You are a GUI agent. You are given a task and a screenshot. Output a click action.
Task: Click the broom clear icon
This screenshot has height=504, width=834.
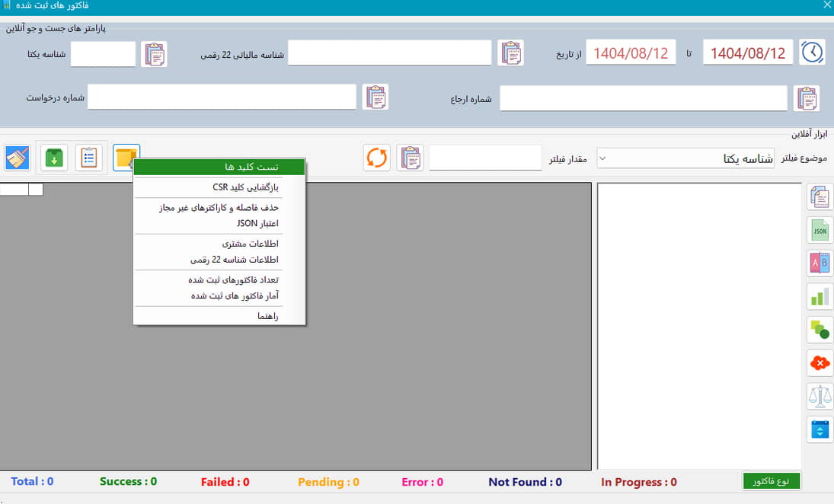[x=17, y=158]
